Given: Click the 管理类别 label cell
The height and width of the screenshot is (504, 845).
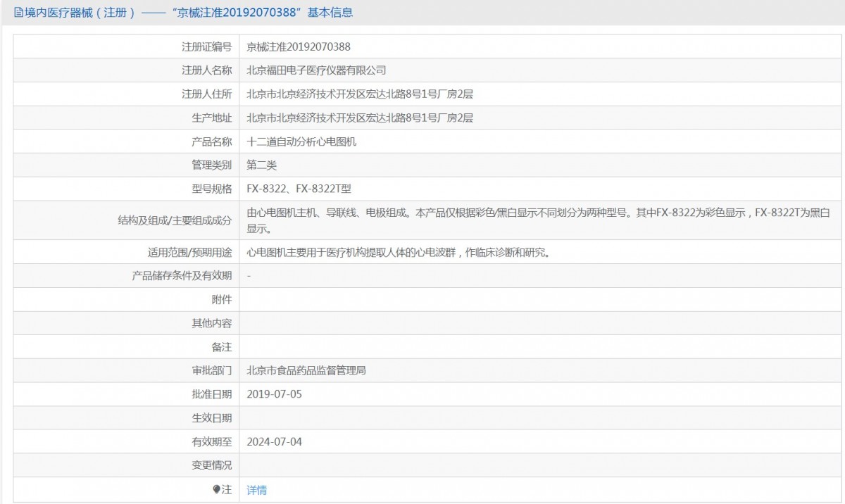Looking at the screenshot, I should pyautogui.click(x=127, y=165).
